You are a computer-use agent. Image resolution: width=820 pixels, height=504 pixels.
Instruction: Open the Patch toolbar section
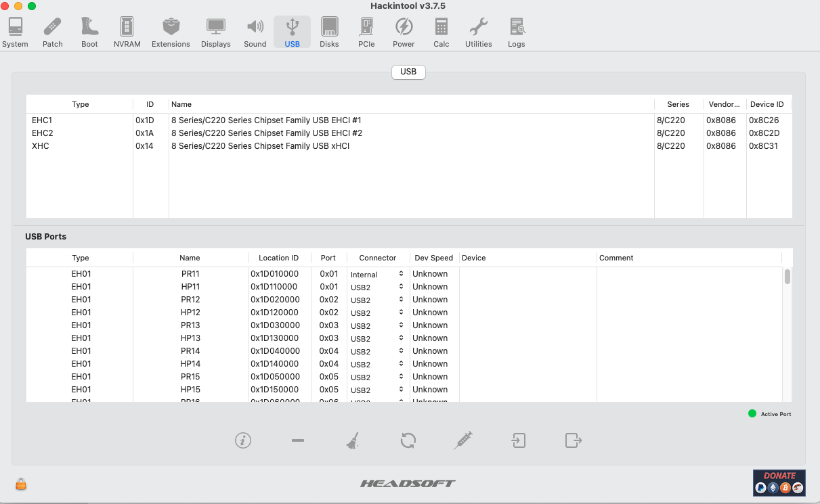(x=52, y=32)
